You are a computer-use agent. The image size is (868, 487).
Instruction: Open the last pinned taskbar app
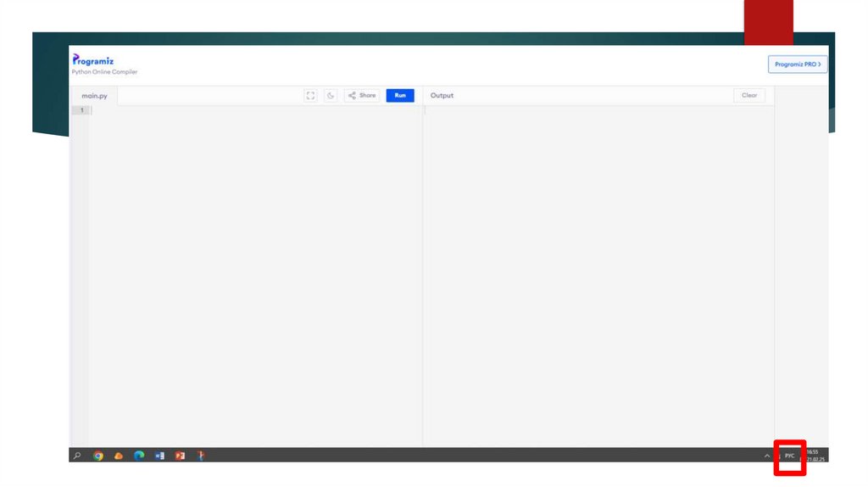(x=200, y=456)
